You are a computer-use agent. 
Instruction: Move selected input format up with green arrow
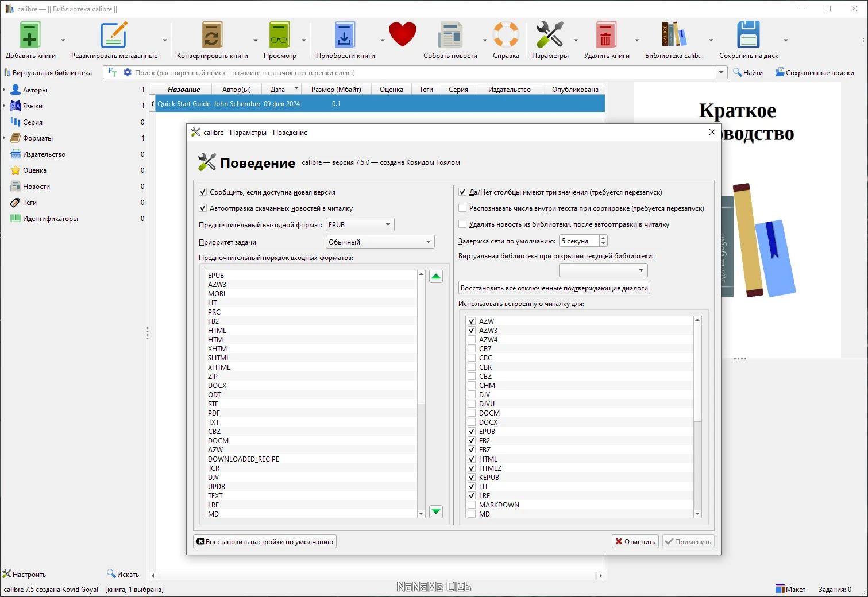(436, 277)
